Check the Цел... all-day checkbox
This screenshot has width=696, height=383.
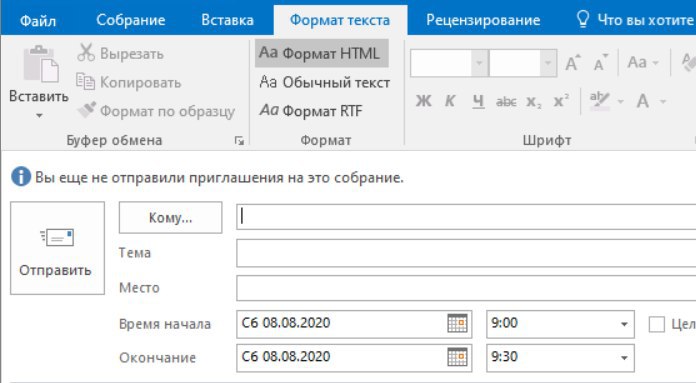656,324
